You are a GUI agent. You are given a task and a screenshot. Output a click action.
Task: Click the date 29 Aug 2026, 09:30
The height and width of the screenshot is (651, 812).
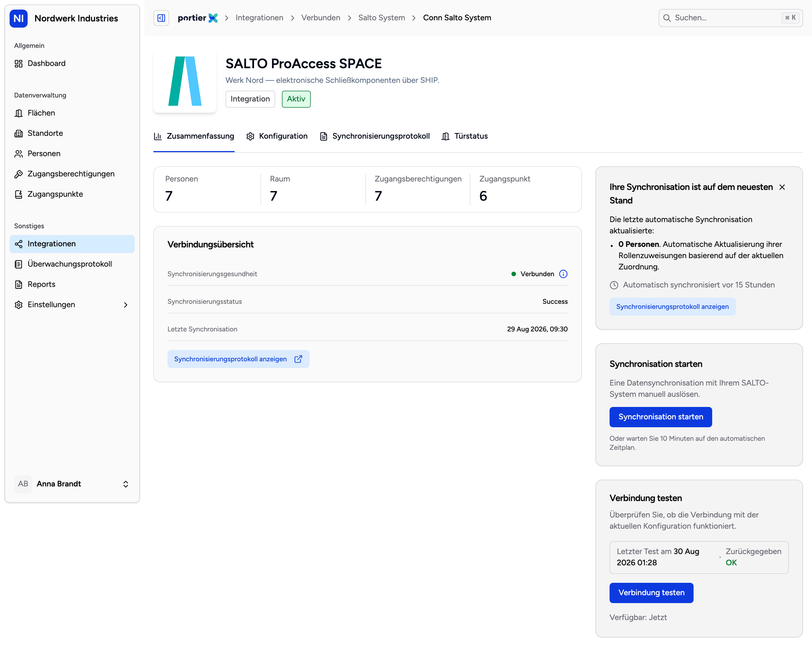point(537,329)
